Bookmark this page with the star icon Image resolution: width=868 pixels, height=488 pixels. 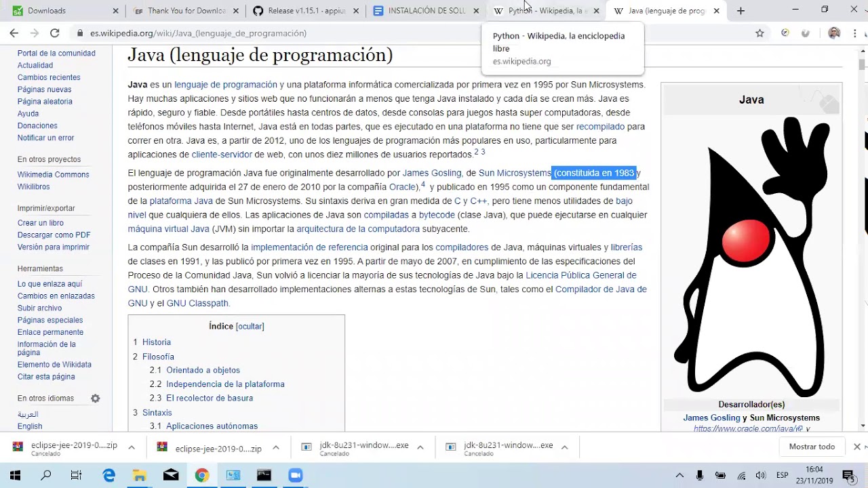pos(759,33)
